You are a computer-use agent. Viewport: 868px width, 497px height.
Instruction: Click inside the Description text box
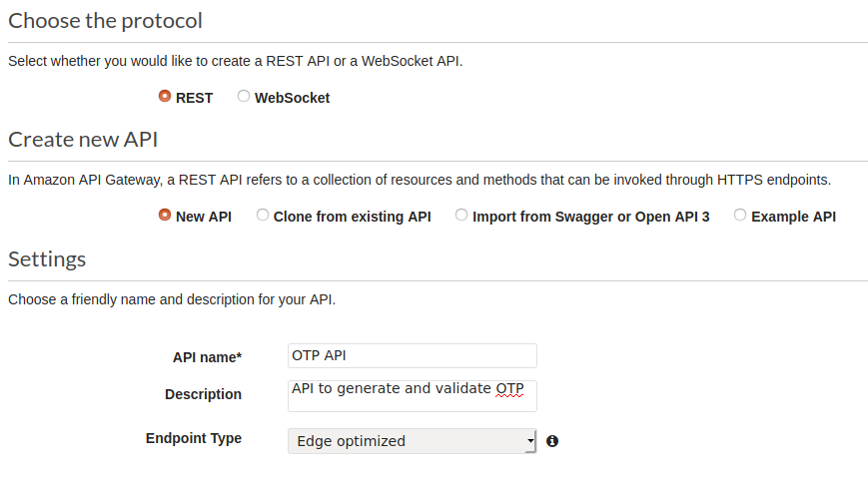coord(412,395)
